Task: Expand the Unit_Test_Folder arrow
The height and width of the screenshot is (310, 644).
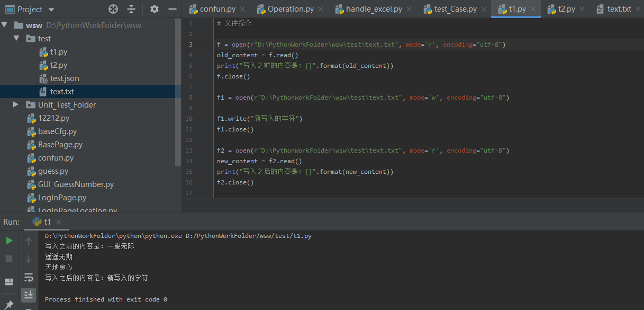Action: 16,104
